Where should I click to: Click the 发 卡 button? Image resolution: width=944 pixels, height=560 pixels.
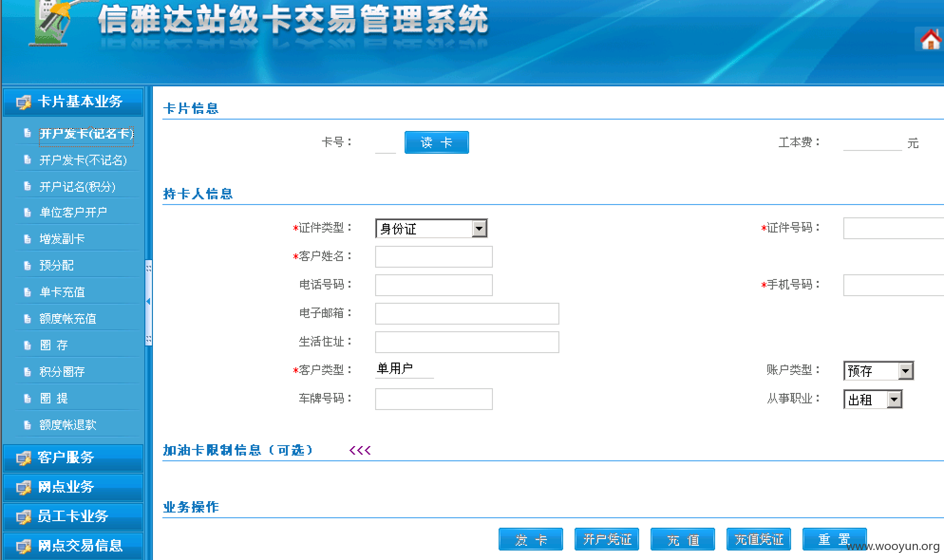[531, 539]
